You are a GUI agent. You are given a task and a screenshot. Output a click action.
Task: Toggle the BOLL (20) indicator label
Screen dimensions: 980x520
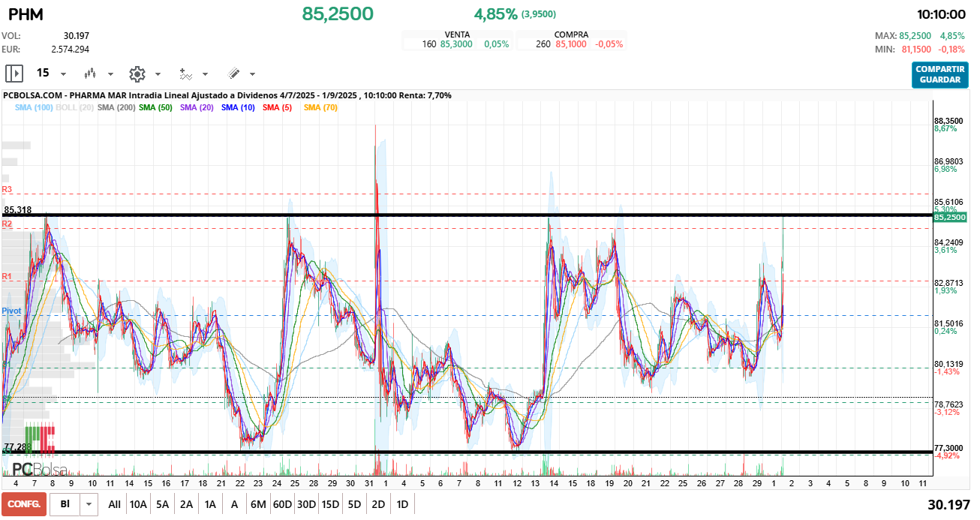point(75,107)
